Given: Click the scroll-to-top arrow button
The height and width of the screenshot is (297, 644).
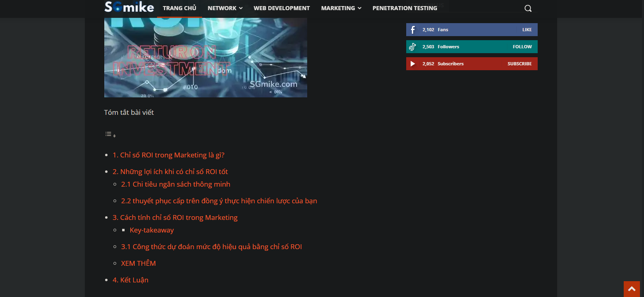Looking at the screenshot, I should [x=632, y=289].
